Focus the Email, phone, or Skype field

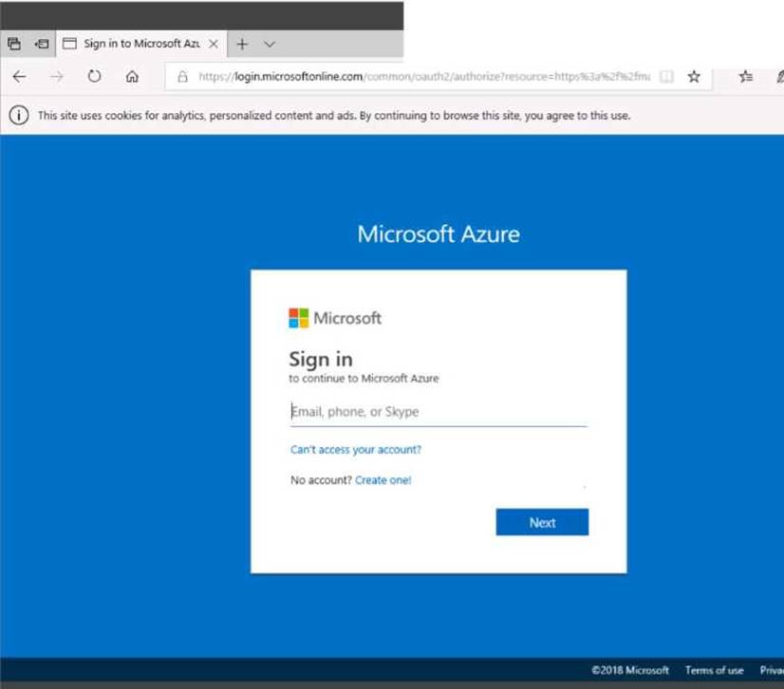(x=439, y=412)
